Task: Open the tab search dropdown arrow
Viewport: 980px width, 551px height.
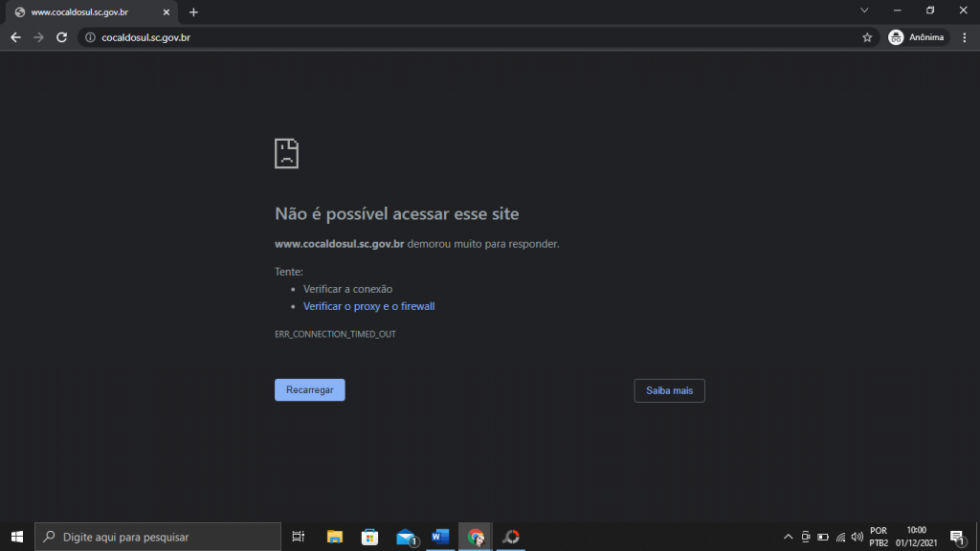Action: click(864, 10)
